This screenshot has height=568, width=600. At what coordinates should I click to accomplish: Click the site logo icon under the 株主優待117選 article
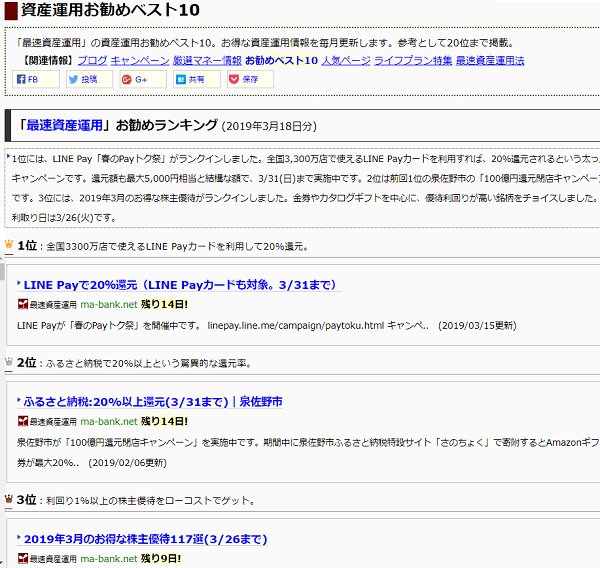(x=23, y=558)
